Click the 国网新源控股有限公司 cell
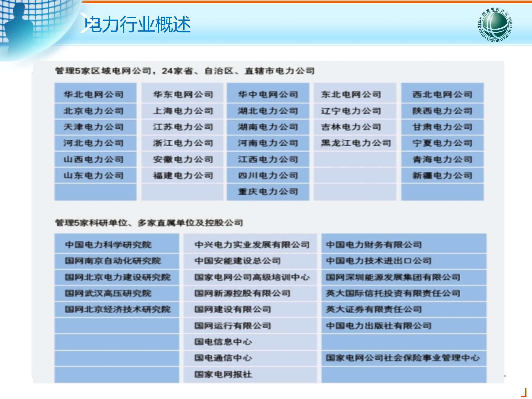532x399 pixels. click(x=242, y=293)
